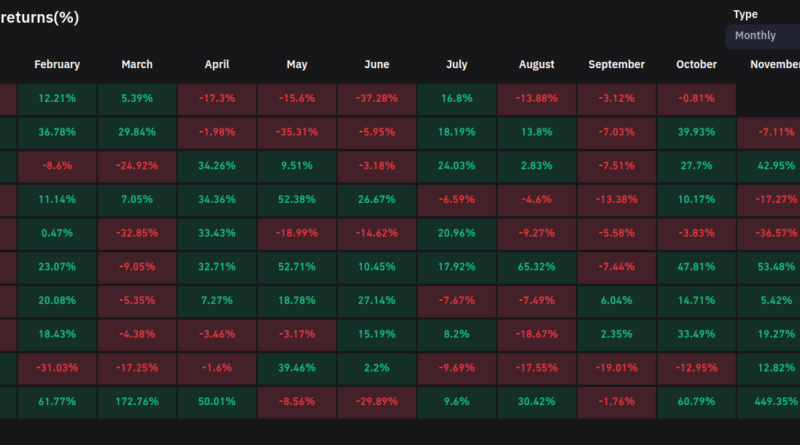This screenshot has width=800, height=445.
Task: Select the -37.28% cell under June
Action: coord(377,99)
